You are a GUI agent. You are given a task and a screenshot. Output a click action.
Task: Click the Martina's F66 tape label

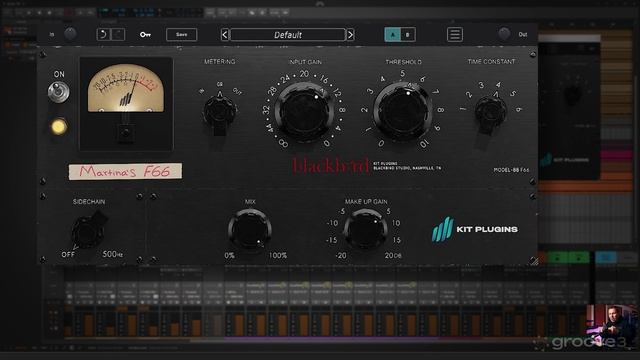pos(125,171)
